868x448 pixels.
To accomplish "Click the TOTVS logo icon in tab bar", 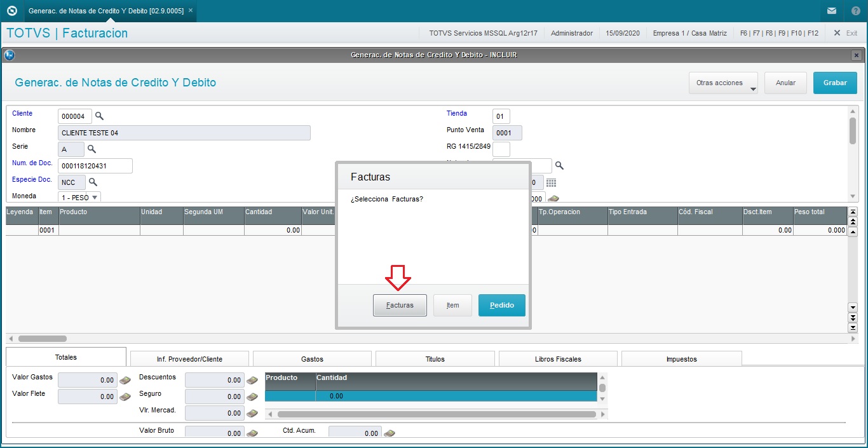I will coord(11,11).
